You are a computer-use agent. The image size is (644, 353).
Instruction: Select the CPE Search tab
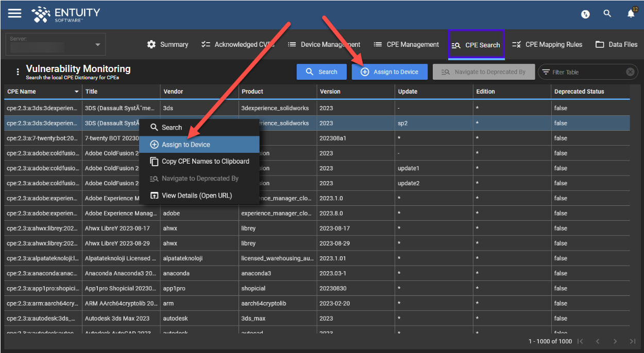[x=476, y=45]
